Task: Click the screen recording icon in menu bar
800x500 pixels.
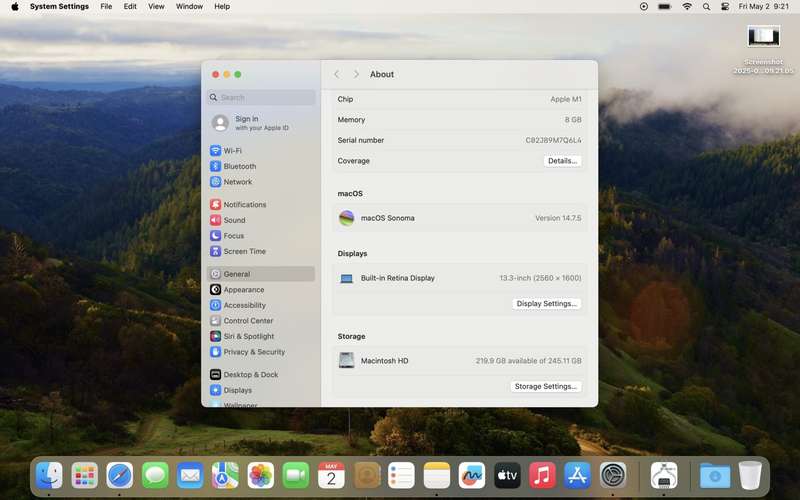Action: point(644,7)
